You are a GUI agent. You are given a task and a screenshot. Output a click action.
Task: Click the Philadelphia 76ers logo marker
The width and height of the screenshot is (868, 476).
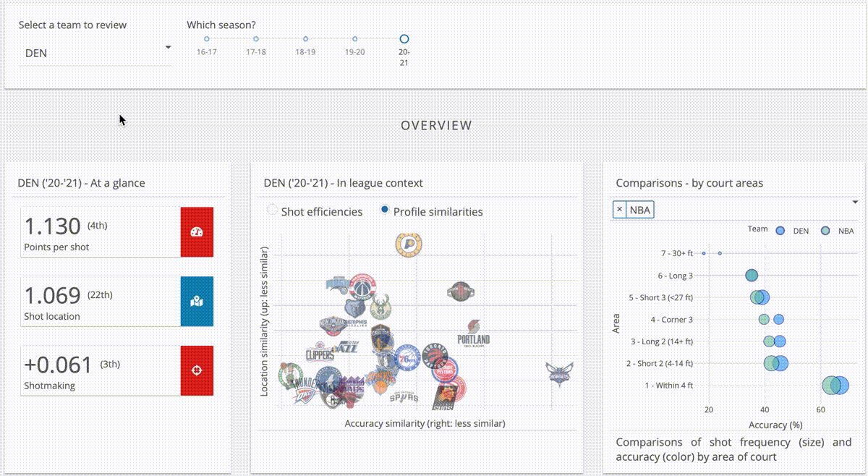pos(408,357)
